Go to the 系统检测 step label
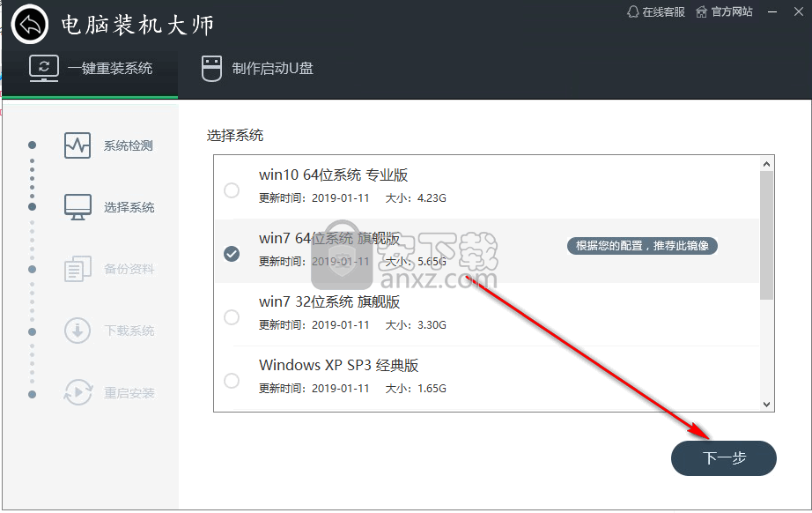Screen dimensions: 812x513 128,145
